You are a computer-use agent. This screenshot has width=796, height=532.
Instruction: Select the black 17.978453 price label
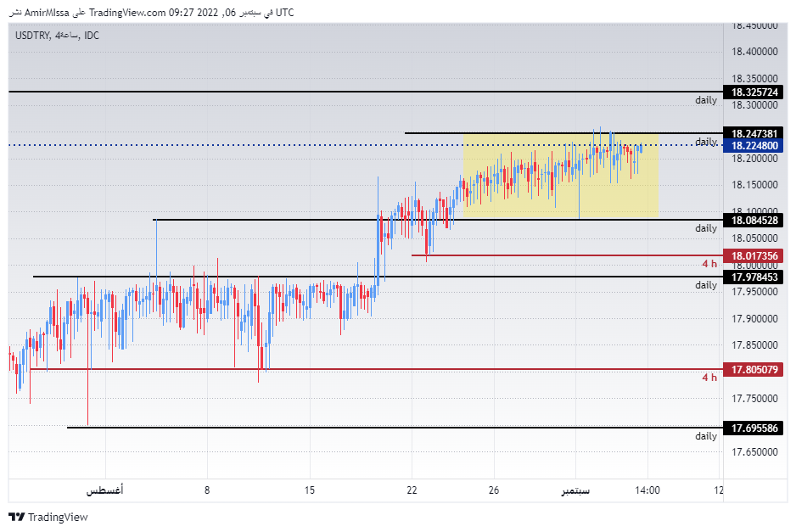pyautogui.click(x=754, y=277)
